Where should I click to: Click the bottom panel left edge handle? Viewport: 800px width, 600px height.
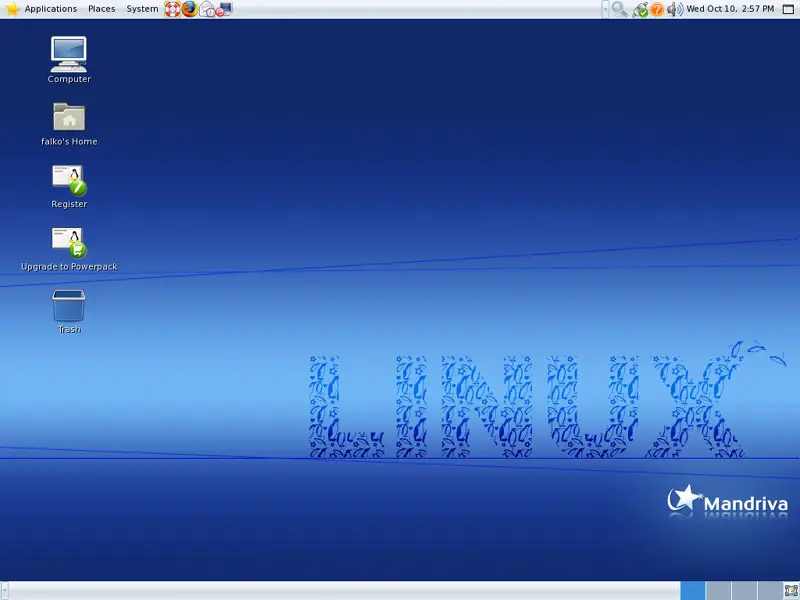[x=4, y=591]
